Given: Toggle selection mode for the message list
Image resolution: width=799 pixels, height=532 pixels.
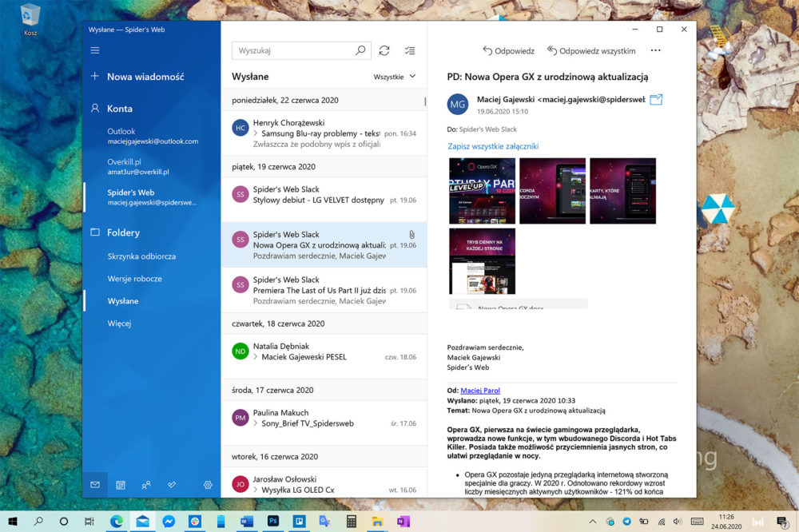Looking at the screenshot, I should [x=410, y=50].
